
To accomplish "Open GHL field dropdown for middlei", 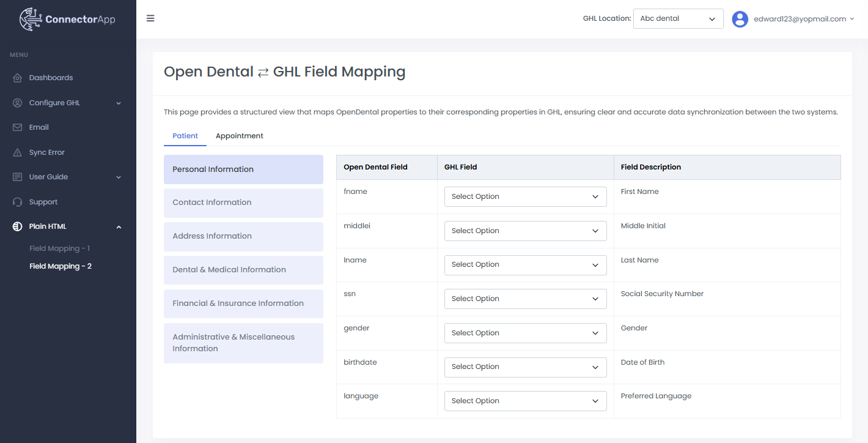I will point(526,231).
